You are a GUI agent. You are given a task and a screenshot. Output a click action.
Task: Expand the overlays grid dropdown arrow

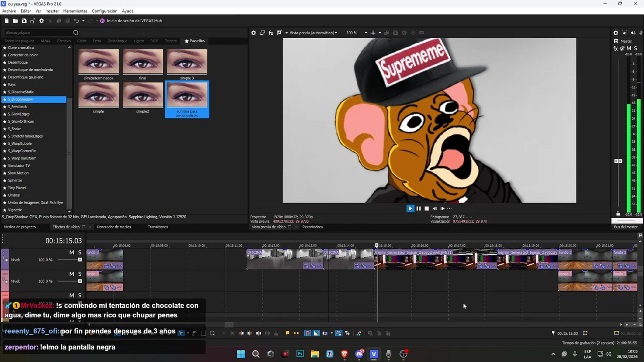(x=379, y=33)
